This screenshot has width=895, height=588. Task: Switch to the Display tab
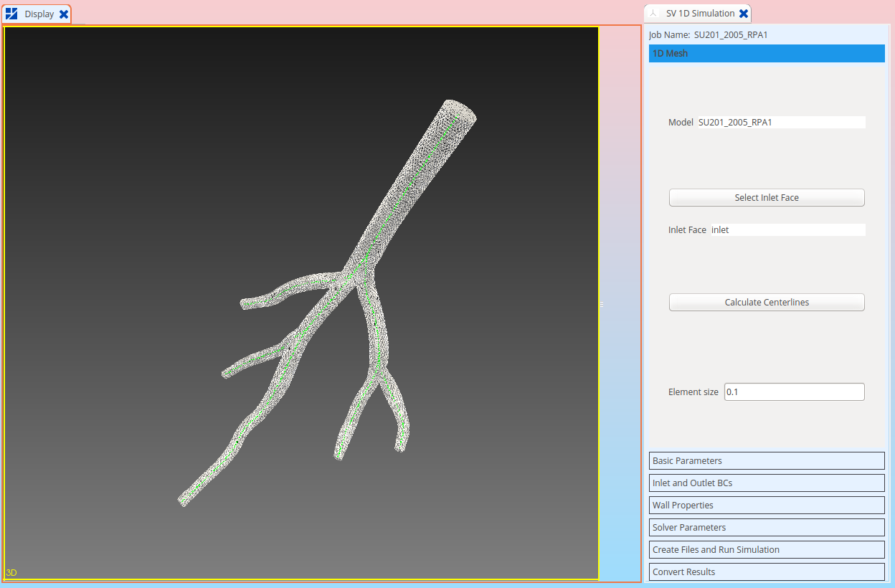click(39, 13)
